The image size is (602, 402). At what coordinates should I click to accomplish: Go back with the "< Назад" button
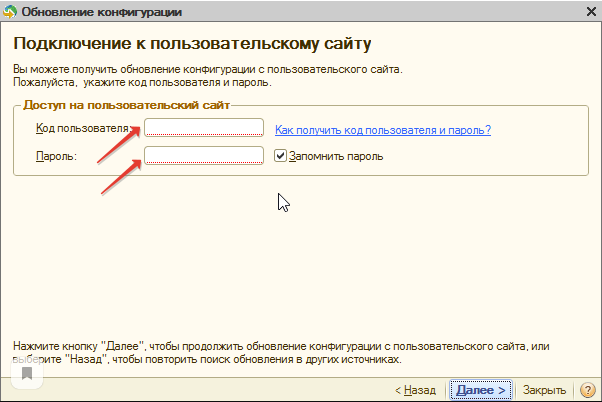(x=414, y=390)
